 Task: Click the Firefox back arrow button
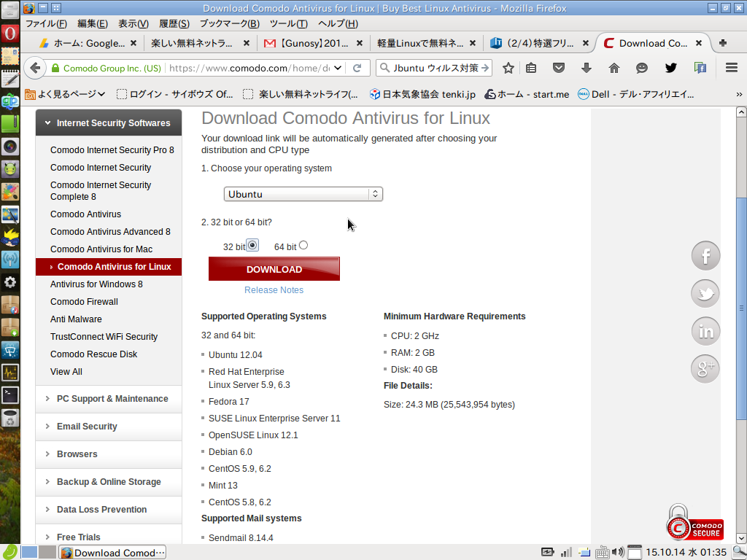35,68
